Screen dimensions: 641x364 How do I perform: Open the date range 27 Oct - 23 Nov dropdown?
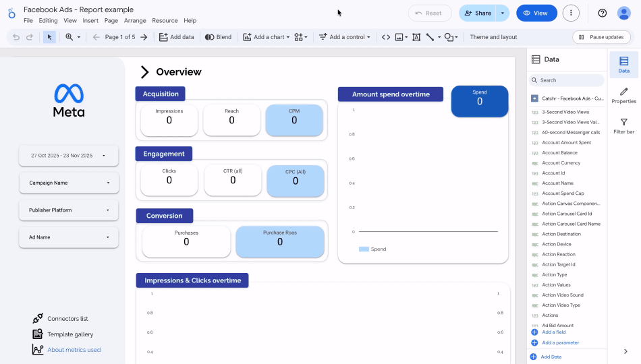pos(69,156)
